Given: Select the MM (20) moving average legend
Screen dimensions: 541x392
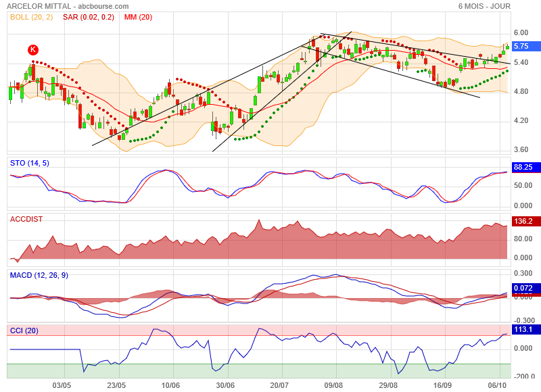Looking at the screenshot, I should point(138,17).
